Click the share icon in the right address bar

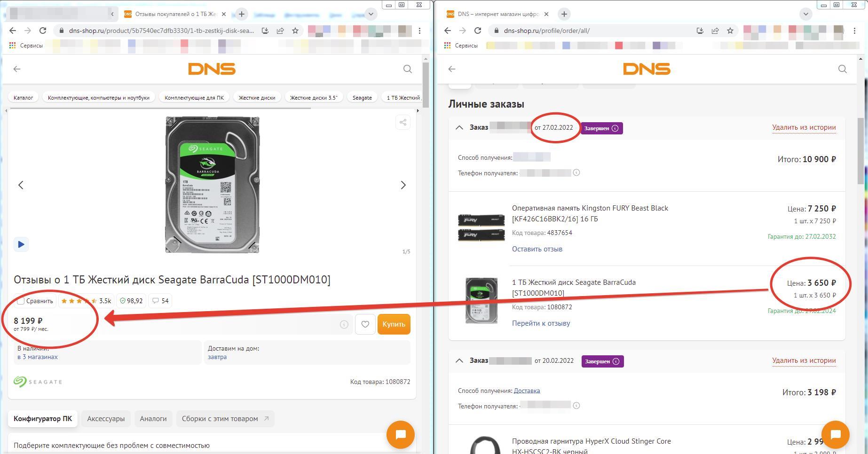tap(715, 31)
